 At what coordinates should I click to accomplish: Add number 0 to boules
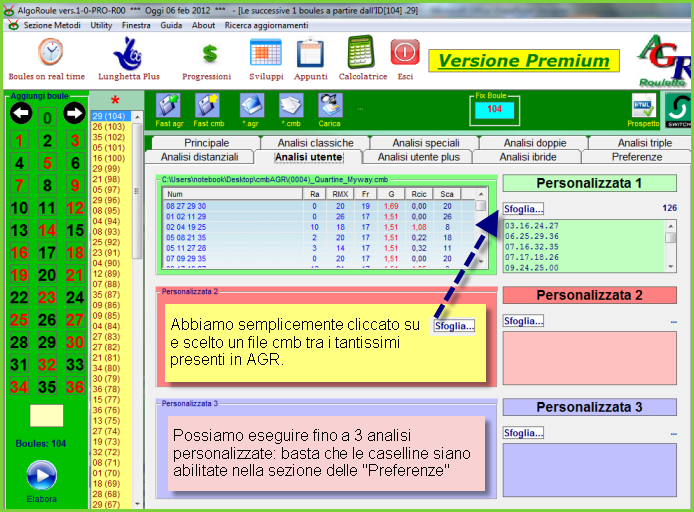[x=47, y=118]
